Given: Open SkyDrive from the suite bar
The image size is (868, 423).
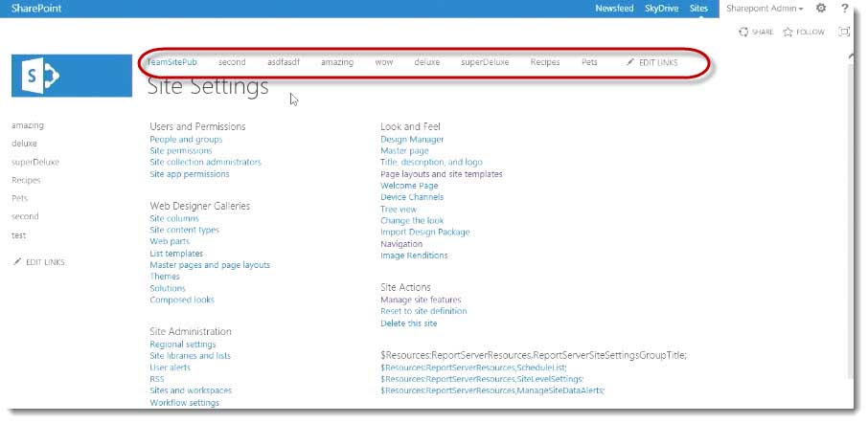Looking at the screenshot, I should point(661,9).
